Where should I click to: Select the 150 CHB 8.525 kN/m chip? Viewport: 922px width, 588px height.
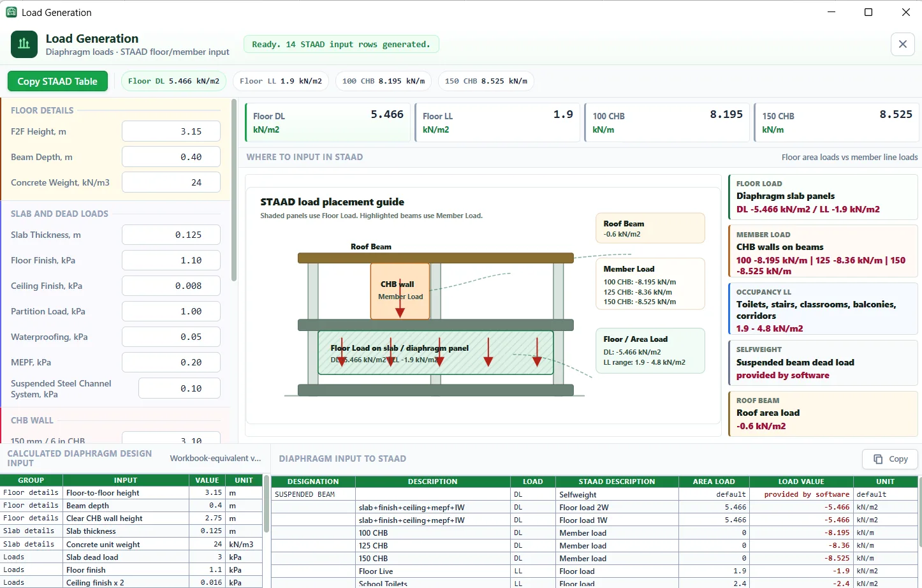click(486, 81)
